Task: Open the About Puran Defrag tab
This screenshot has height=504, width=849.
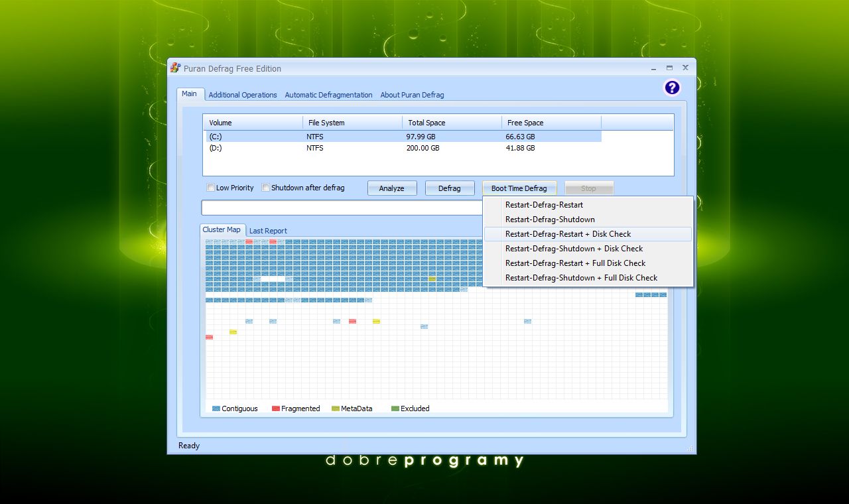Action: [x=412, y=95]
